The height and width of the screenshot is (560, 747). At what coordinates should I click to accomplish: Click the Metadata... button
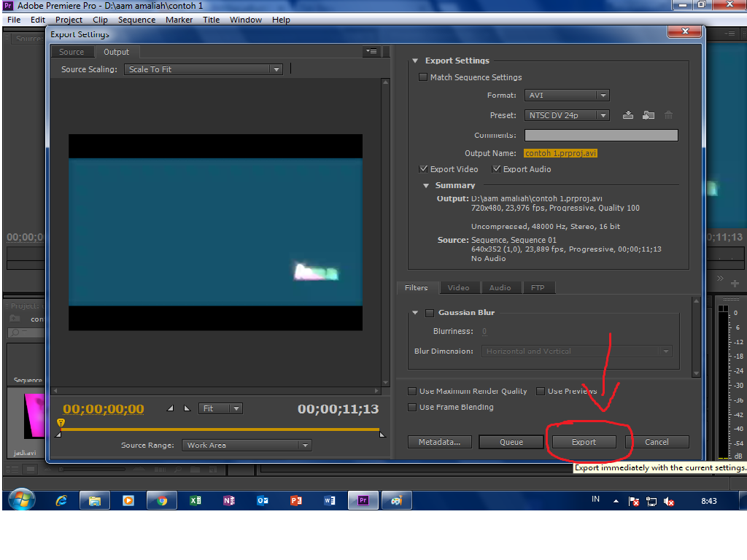pos(440,442)
